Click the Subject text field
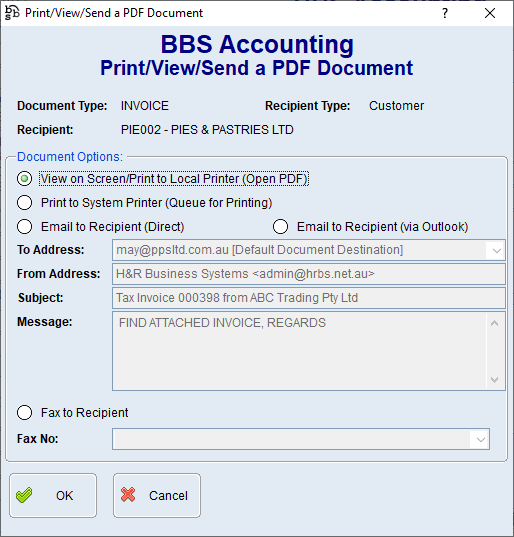The width and height of the screenshot is (514, 537). point(309,298)
